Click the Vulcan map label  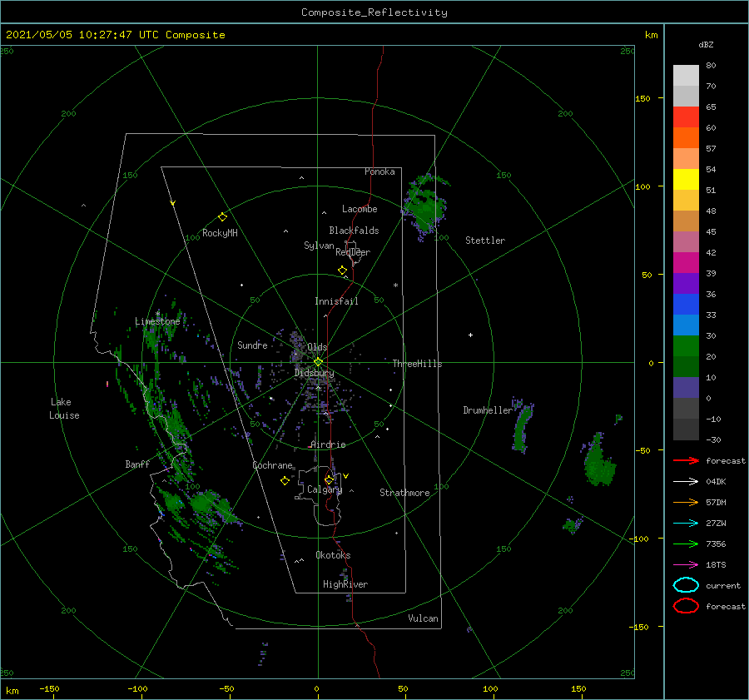(424, 618)
